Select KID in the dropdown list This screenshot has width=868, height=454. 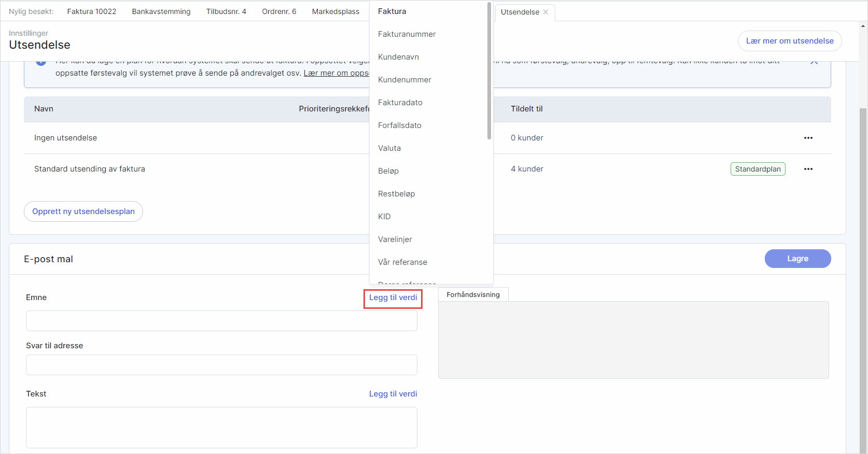click(384, 217)
